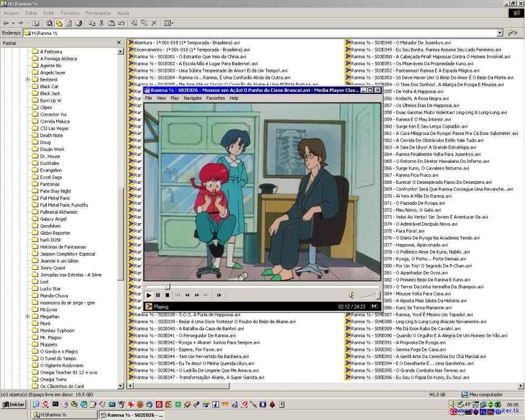Click the fast-forward (increase speed) button
The image size is (525, 420).
point(197,295)
